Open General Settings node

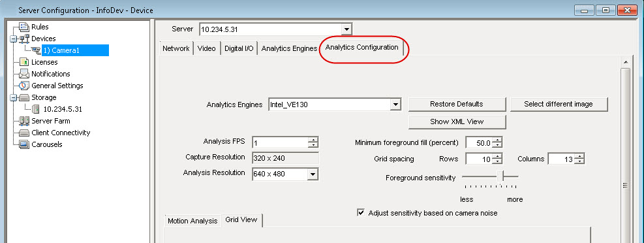click(57, 86)
